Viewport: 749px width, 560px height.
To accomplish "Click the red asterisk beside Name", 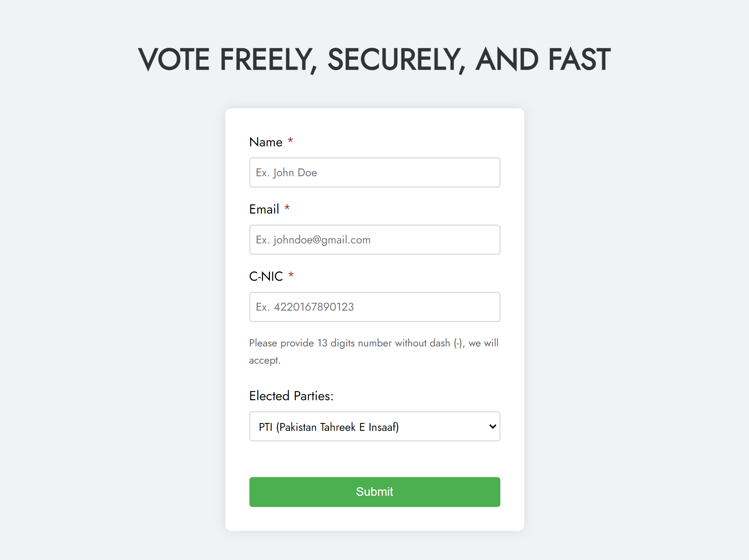I will coord(290,141).
